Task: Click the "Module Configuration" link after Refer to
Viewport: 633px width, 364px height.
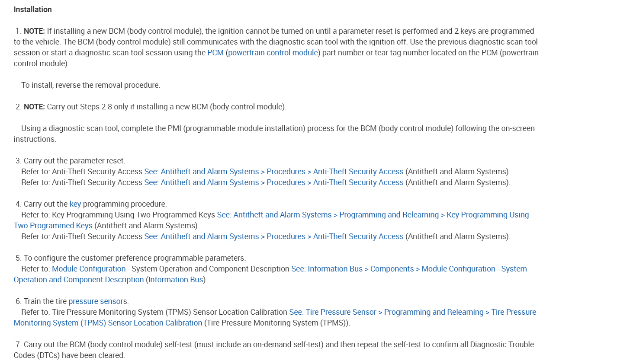Action: (89, 269)
